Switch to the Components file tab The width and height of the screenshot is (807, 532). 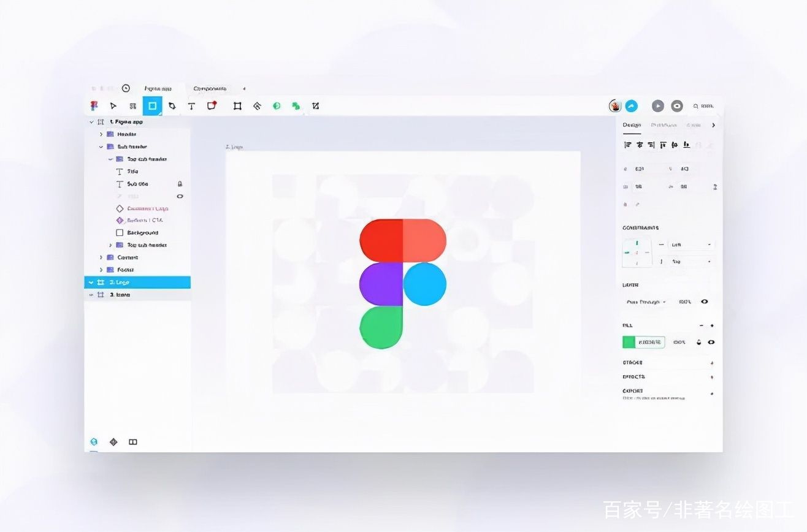[x=210, y=88]
